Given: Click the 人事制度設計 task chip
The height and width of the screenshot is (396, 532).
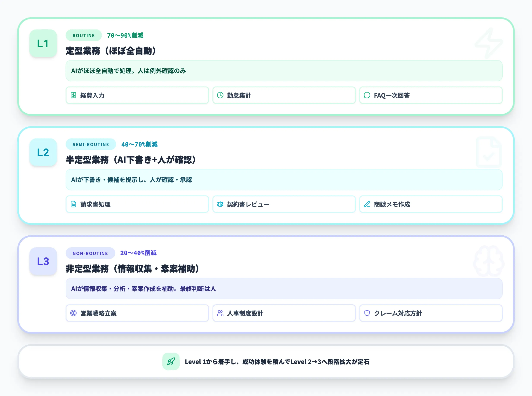Looking at the screenshot, I should click(284, 313).
